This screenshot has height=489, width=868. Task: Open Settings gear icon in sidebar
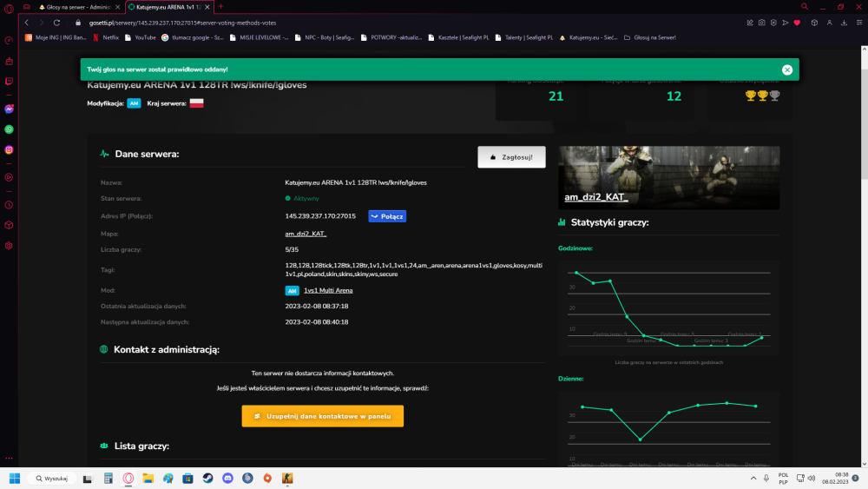[x=9, y=246]
